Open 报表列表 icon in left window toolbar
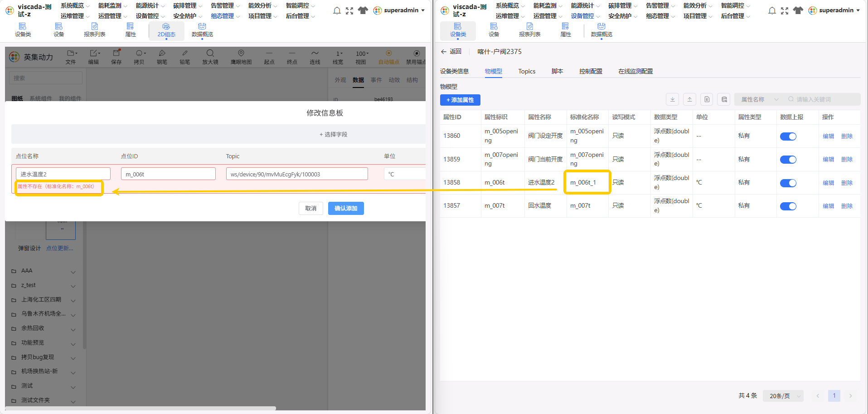Viewport: 868px width, 414px height. tap(95, 30)
